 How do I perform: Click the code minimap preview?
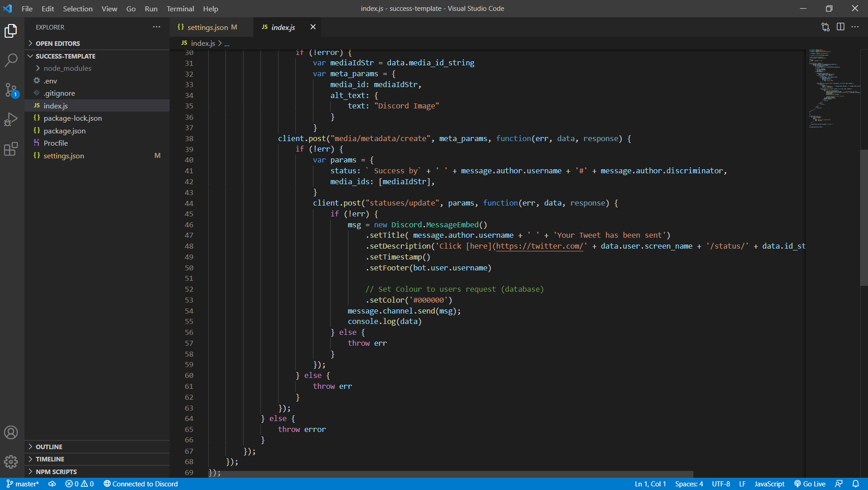834,88
